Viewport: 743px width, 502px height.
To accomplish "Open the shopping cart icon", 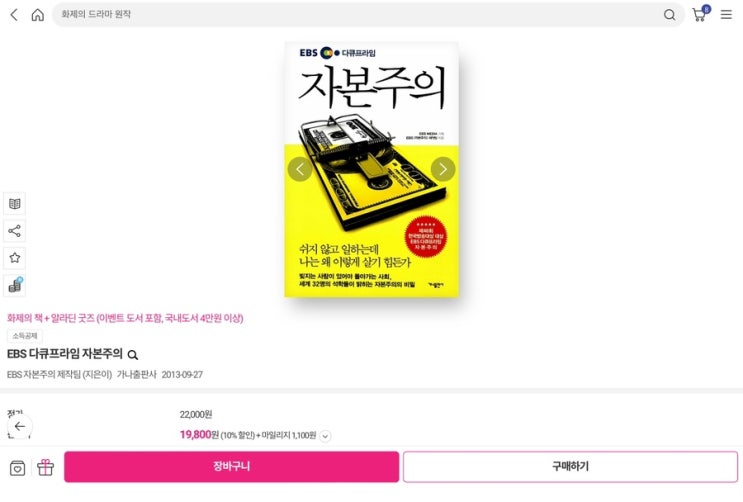I will point(700,14).
